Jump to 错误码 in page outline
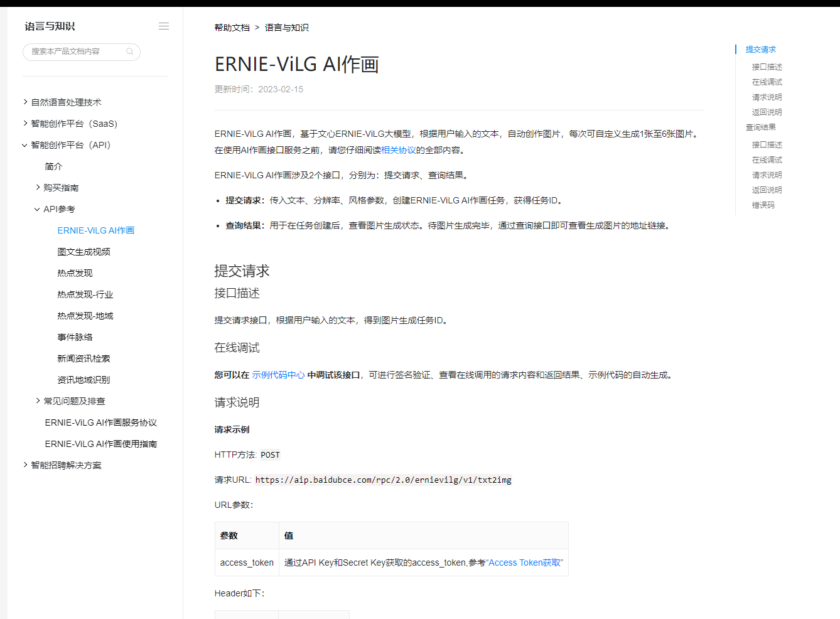Image resolution: width=840 pixels, height=619 pixels. pos(763,205)
